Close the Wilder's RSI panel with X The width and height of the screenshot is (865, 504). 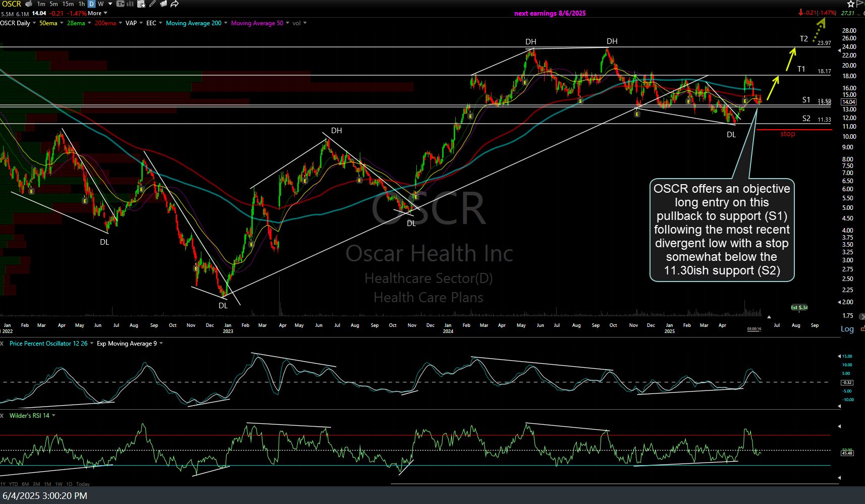2,416
